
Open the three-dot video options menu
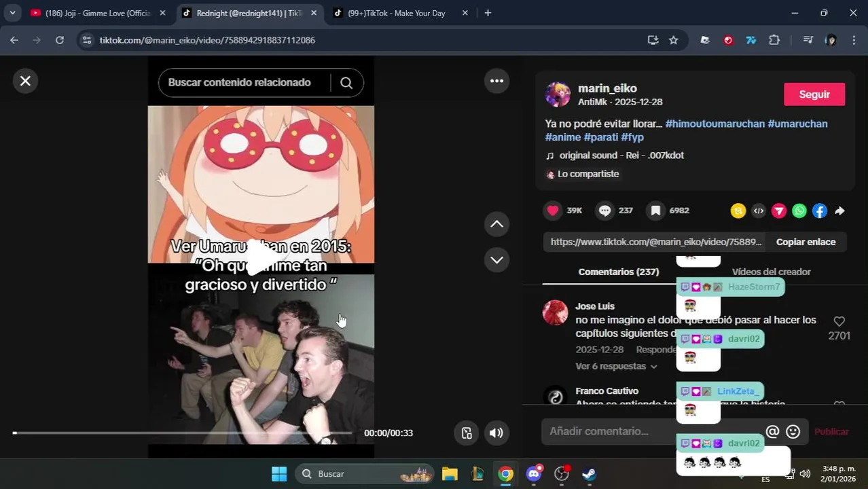tap(497, 81)
